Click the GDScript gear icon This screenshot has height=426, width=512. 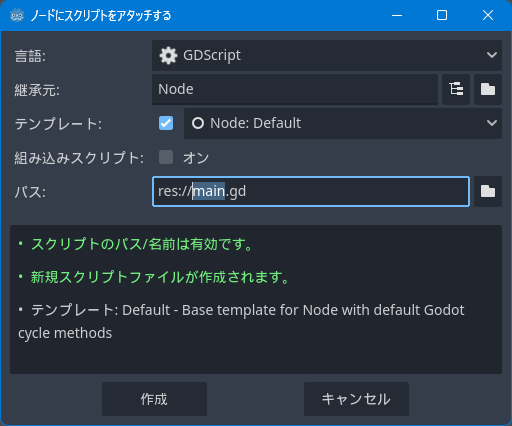point(168,55)
